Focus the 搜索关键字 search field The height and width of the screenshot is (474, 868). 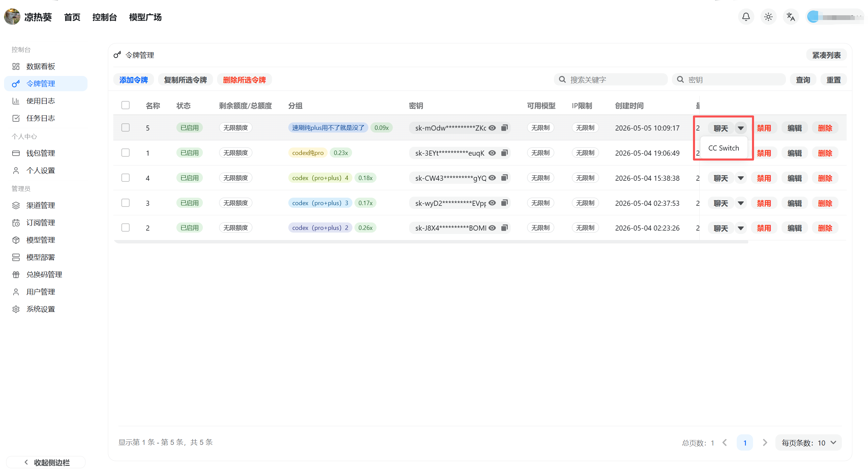pos(611,80)
